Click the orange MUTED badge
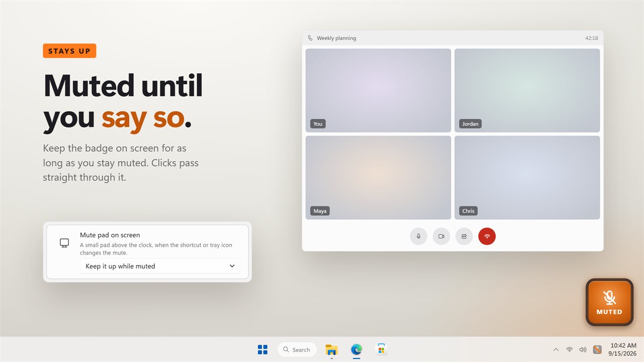This screenshot has height=362, width=644. click(x=609, y=302)
